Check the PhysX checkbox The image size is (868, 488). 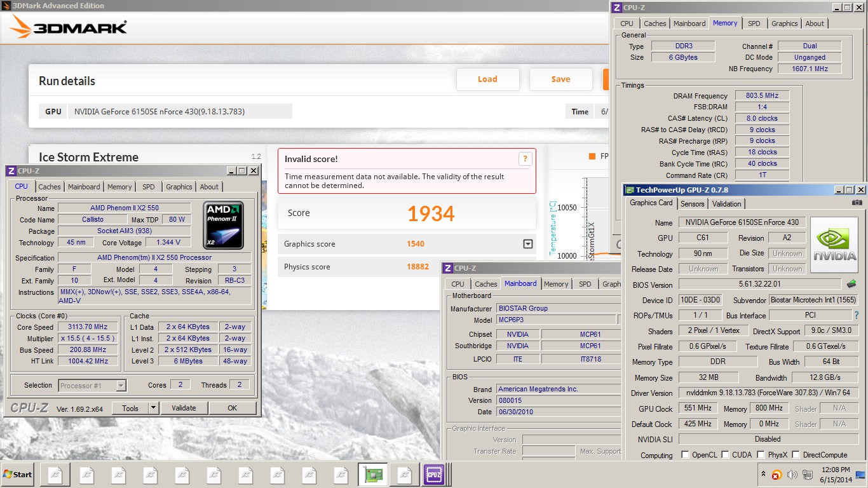click(x=760, y=455)
